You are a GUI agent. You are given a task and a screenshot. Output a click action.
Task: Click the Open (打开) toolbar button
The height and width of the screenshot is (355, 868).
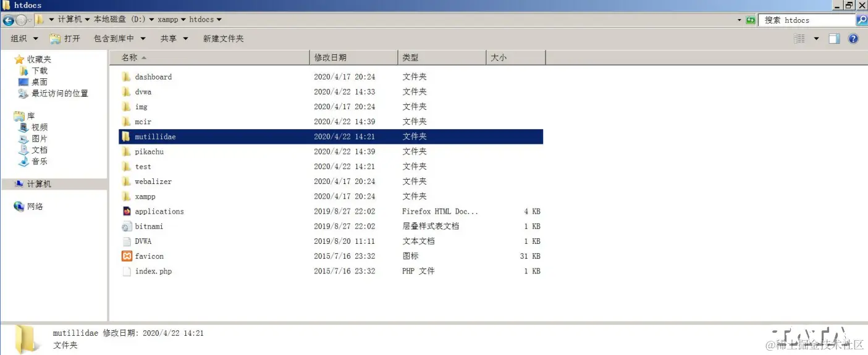coord(65,38)
